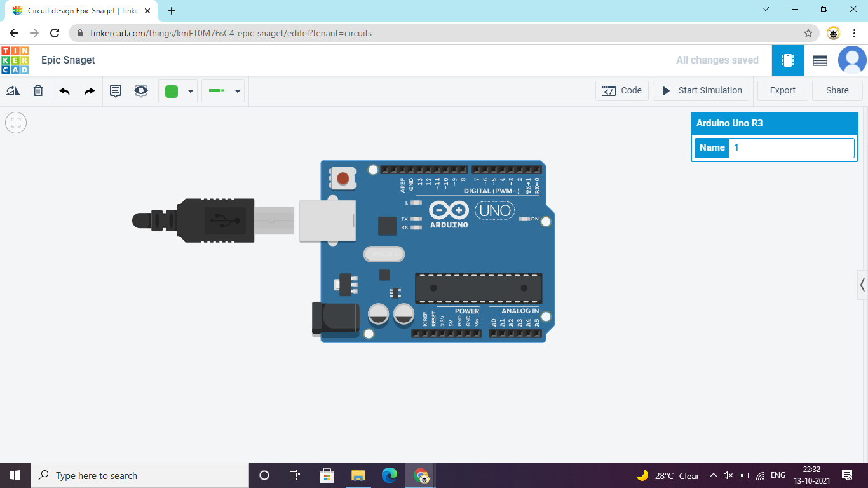Viewport: 868px width, 488px height.
Task: Open the notification center
Action: click(x=846, y=475)
